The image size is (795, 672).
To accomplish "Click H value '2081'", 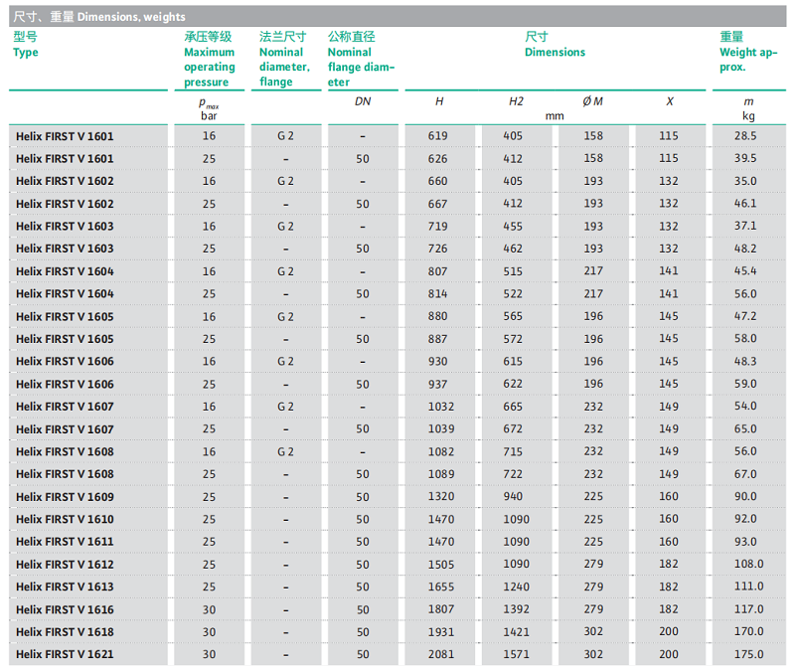I will click(x=441, y=654).
